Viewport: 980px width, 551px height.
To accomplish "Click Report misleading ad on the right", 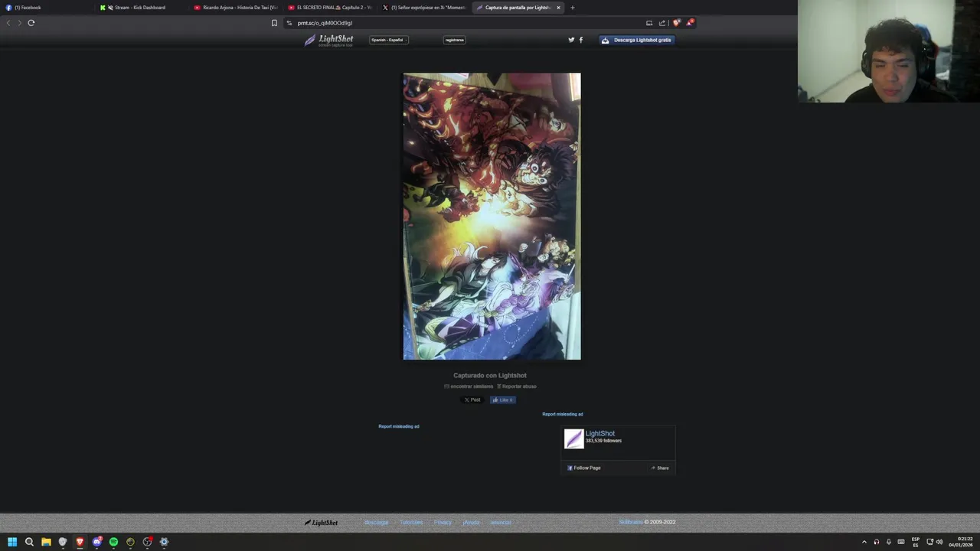I will (563, 414).
